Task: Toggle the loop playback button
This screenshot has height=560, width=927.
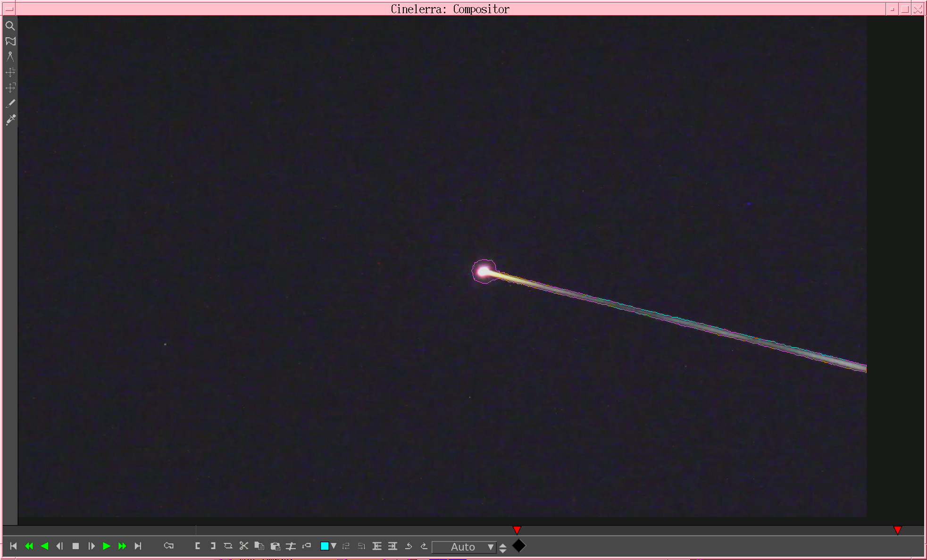Action: point(168,546)
